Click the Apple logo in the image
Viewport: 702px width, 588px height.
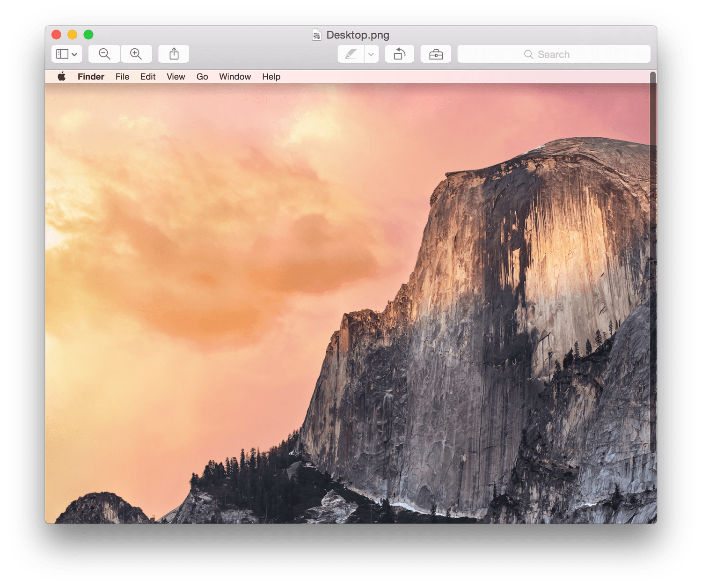pos(61,76)
